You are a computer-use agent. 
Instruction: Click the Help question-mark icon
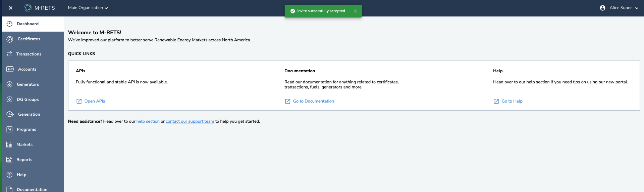point(9,175)
